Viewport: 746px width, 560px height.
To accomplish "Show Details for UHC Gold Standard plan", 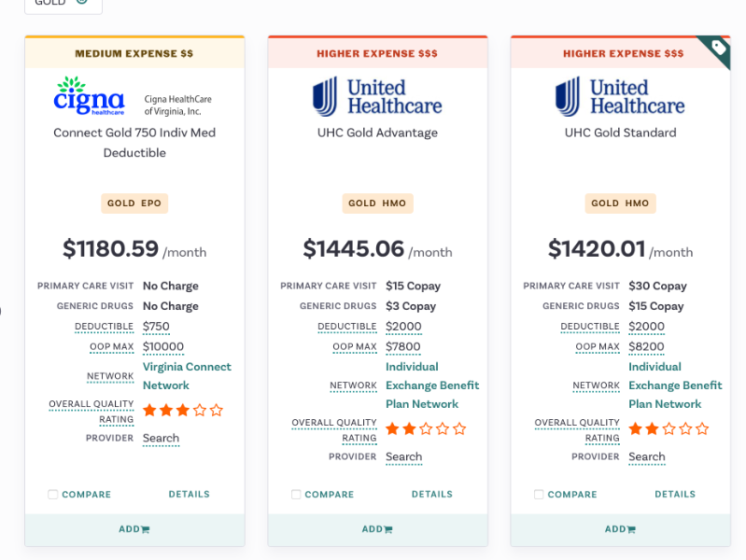I will [x=674, y=495].
